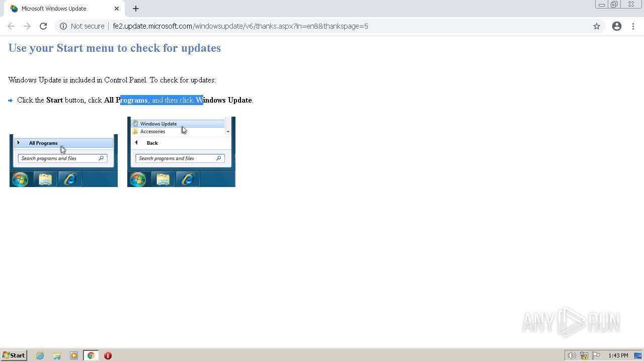The image size is (644, 362).
Task: Click the Windows Update menu screenshot image
Action: (181, 152)
